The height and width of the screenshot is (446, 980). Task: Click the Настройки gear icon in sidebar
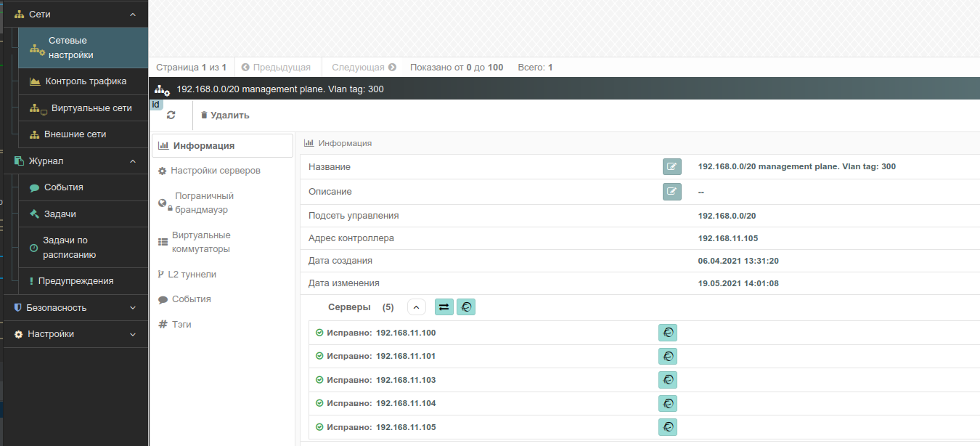point(19,335)
